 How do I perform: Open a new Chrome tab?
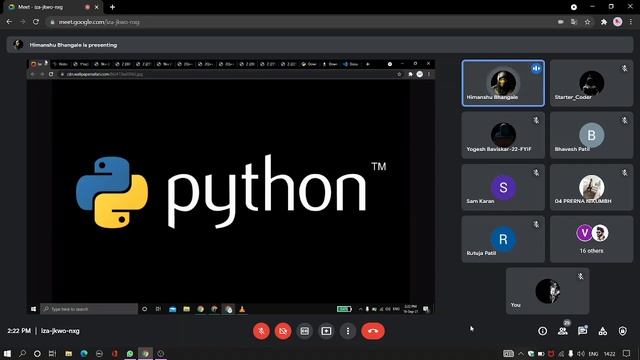(x=112, y=7)
